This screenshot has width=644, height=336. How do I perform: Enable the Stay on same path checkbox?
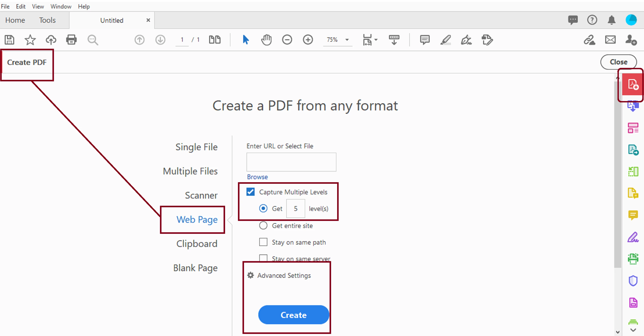(263, 242)
